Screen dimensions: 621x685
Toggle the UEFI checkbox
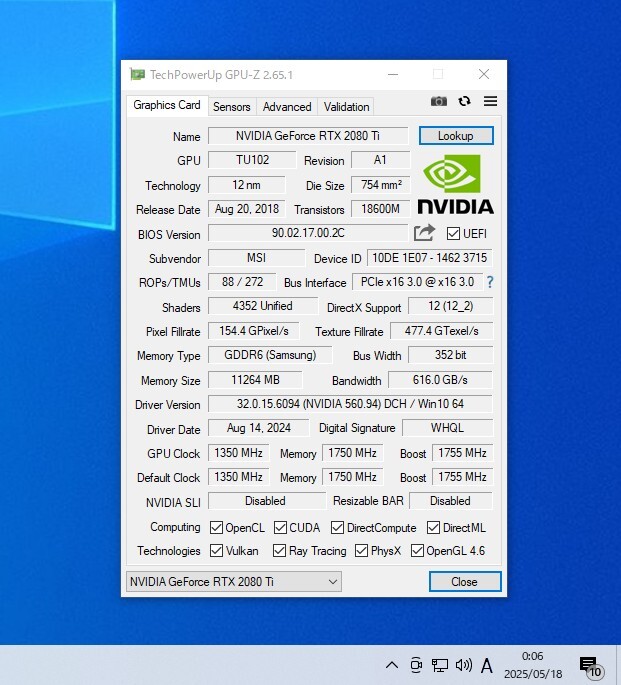point(453,234)
